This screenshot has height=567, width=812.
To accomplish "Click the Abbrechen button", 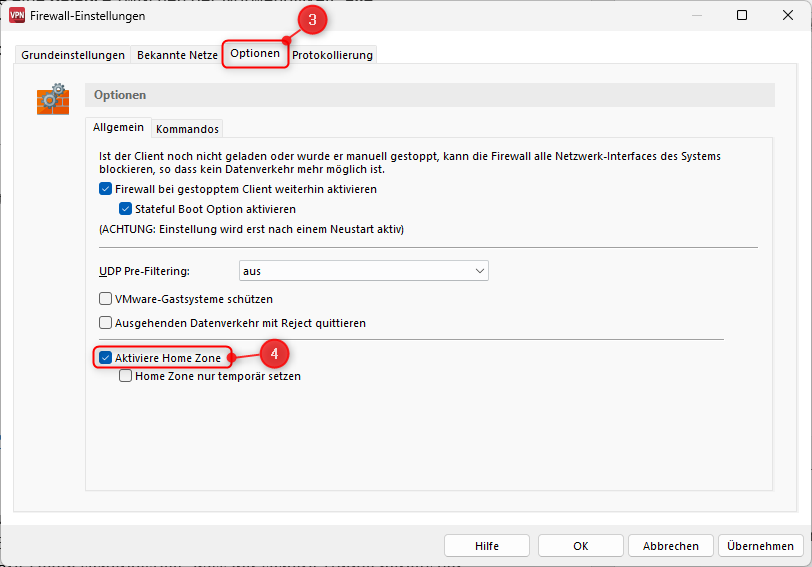I will click(670, 546).
